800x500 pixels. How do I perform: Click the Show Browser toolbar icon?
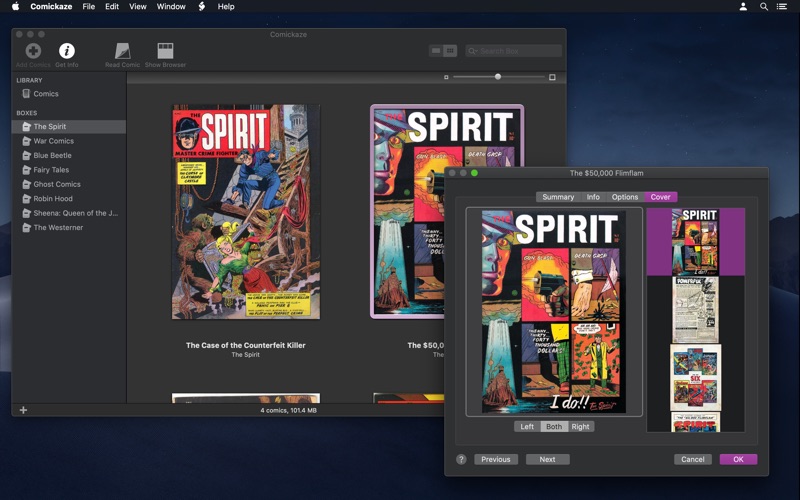click(165, 51)
